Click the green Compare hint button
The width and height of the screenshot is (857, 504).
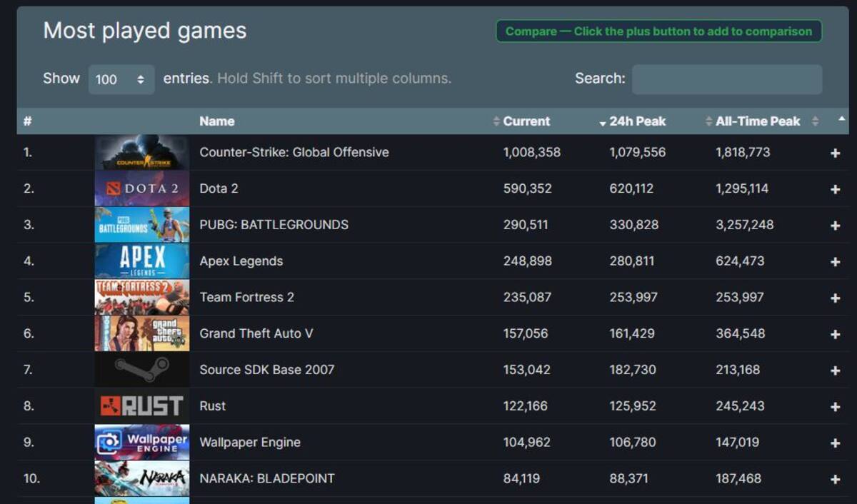click(659, 31)
